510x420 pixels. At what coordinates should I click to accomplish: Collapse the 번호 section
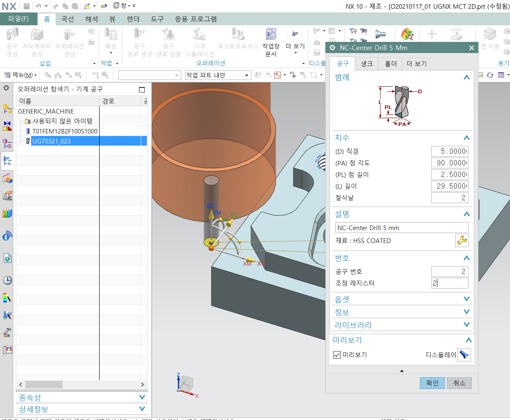(x=466, y=258)
